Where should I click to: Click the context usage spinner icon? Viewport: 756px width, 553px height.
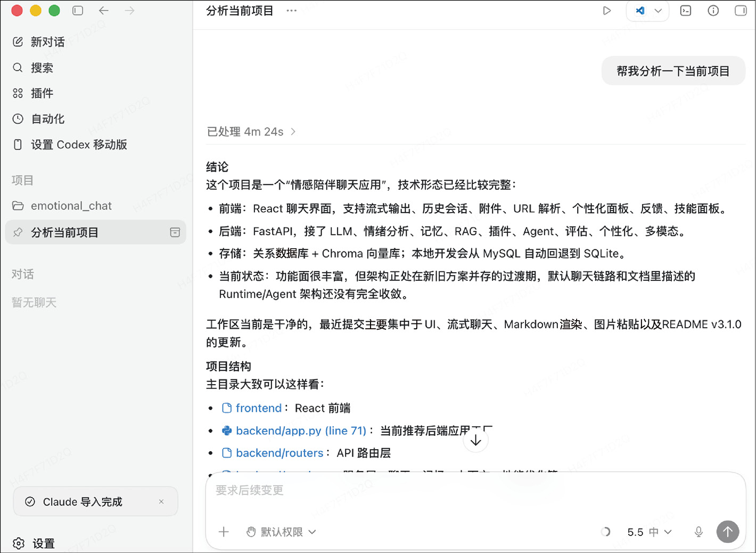pos(605,532)
